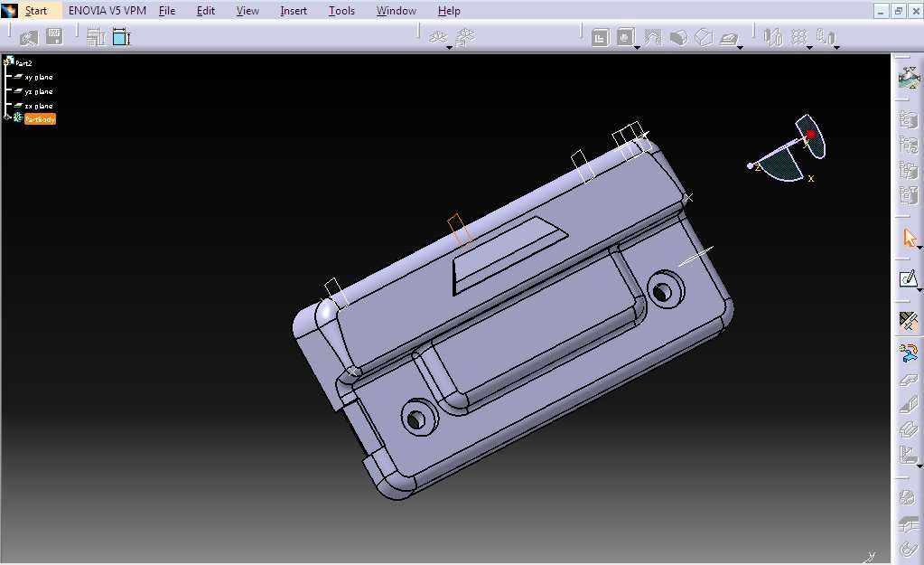Image resolution: width=924 pixels, height=565 pixels.
Task: Click the greyed round stamp icon
Action: point(908,497)
